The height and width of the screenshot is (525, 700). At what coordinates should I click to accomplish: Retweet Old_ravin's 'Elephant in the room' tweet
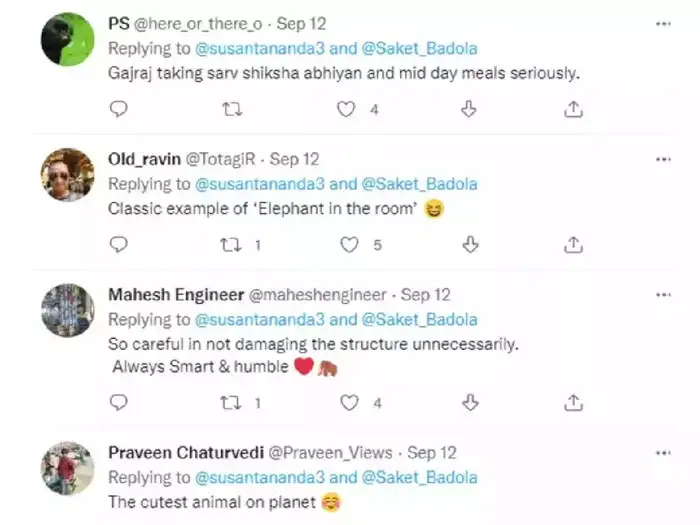(232, 244)
